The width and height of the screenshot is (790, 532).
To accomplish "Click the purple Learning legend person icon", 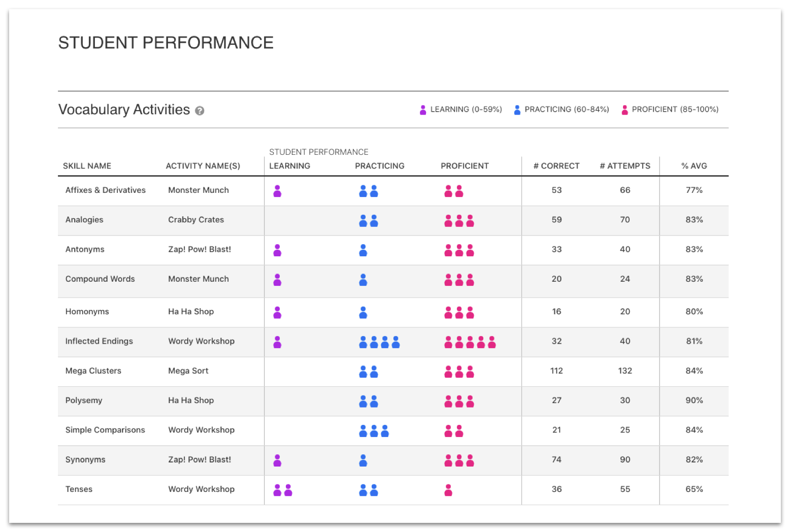I will coord(423,110).
